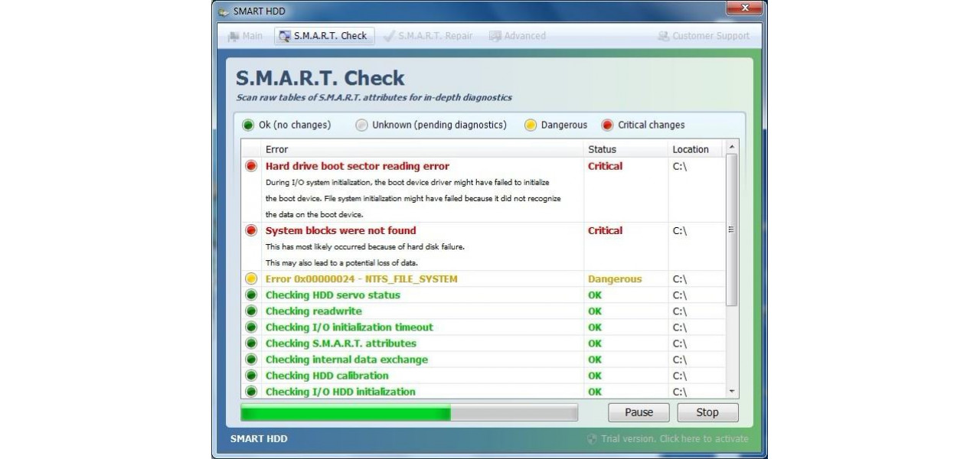The image size is (980, 459).
Task: Select 'System blocks were not found' row
Action: point(482,246)
